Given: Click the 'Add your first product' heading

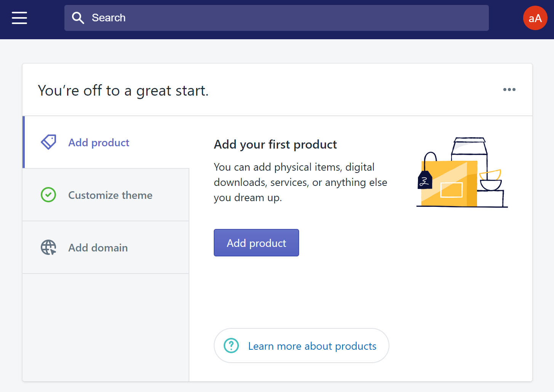Looking at the screenshot, I should tap(275, 144).
